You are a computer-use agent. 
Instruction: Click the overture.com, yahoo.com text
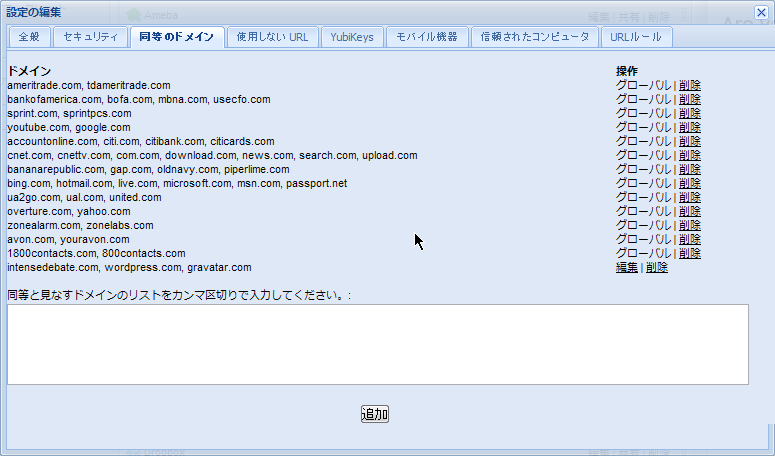click(x=69, y=211)
